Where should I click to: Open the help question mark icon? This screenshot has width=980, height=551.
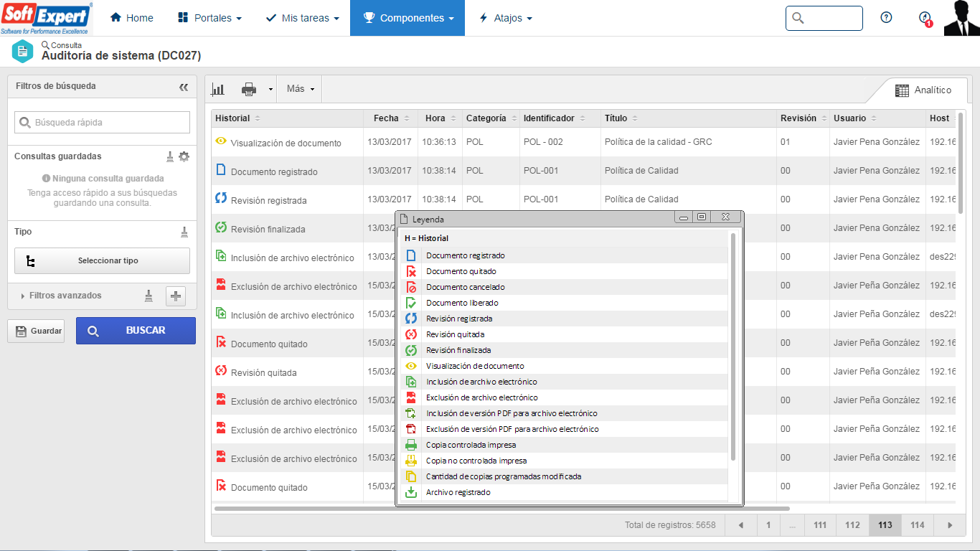pyautogui.click(x=886, y=18)
